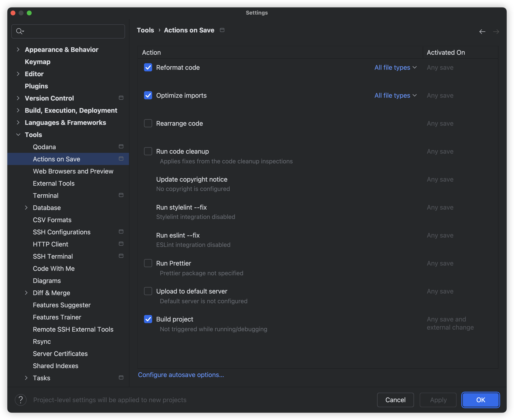Click the search magnifier icon
This screenshot has height=420, width=514.
pyautogui.click(x=19, y=31)
